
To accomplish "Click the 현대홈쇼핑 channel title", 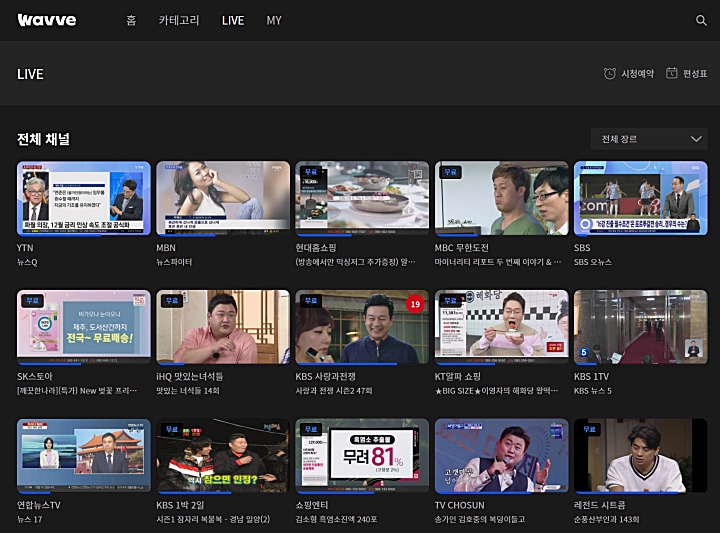I will click(316, 248).
